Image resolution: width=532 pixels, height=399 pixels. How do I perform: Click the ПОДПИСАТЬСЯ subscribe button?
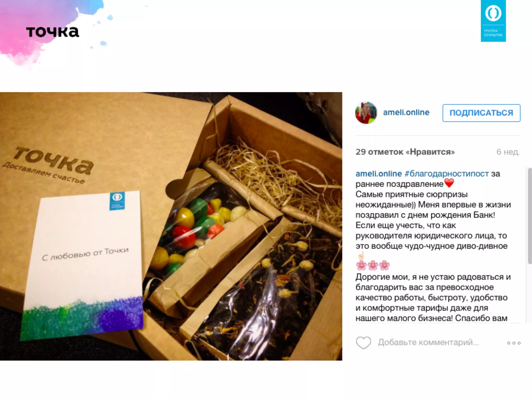point(481,113)
